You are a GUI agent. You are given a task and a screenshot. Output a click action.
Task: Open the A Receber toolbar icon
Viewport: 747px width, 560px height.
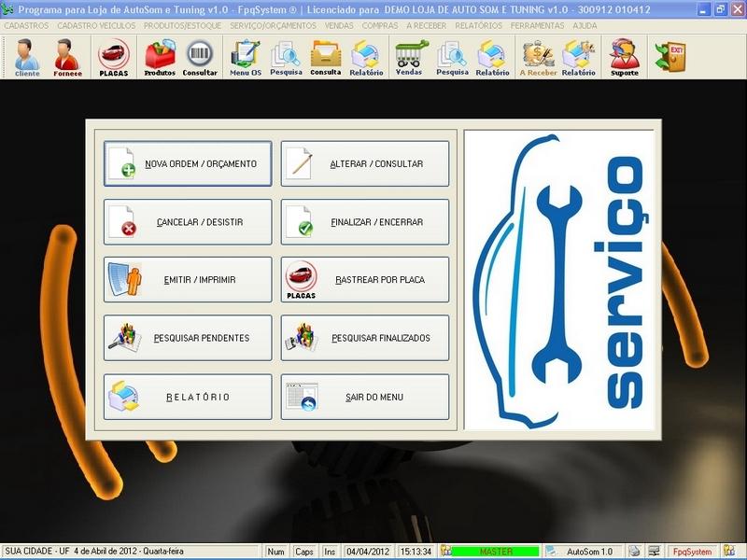coord(538,58)
